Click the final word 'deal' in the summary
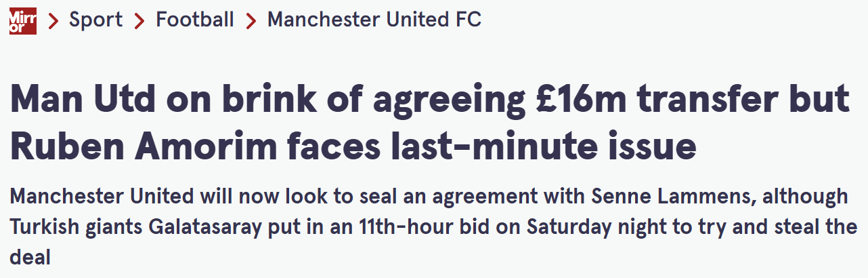 tap(30, 258)
